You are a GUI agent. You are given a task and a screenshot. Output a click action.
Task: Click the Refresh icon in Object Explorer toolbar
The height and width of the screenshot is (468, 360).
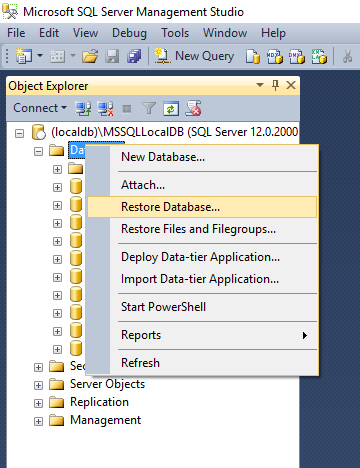[x=171, y=109]
